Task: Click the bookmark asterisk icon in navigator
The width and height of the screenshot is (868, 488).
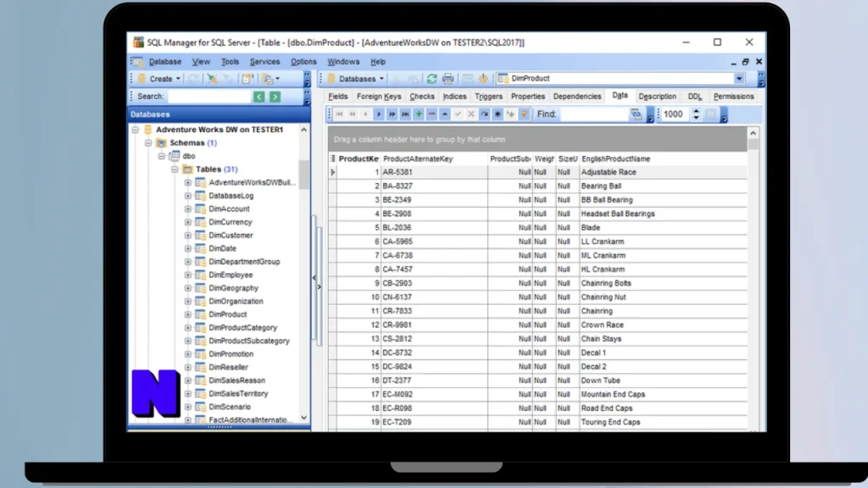Action: (x=498, y=114)
